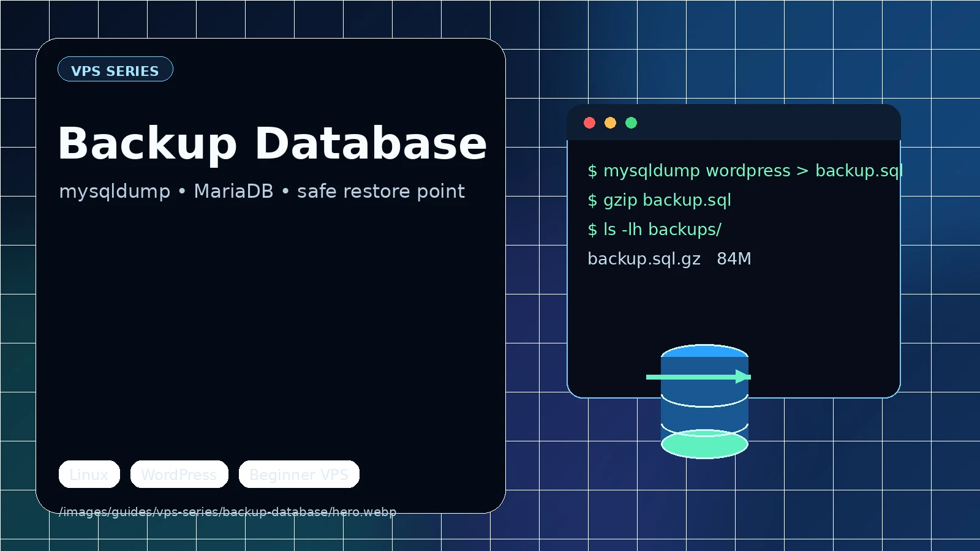Click the mysqldump wordpress command line
Viewport: 980px width, 551px height.
(745, 171)
